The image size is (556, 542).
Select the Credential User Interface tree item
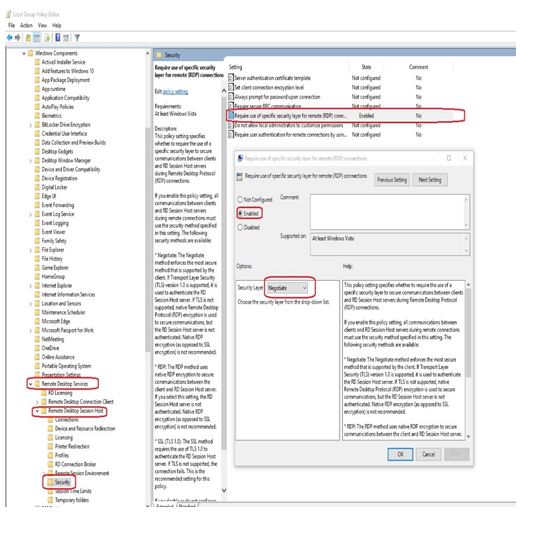tap(64, 134)
